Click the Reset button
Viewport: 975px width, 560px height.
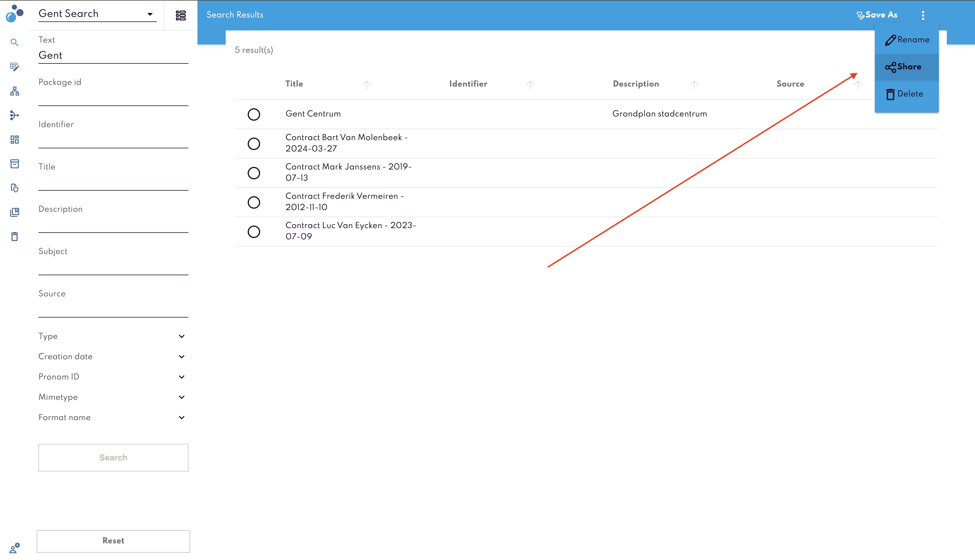(113, 541)
